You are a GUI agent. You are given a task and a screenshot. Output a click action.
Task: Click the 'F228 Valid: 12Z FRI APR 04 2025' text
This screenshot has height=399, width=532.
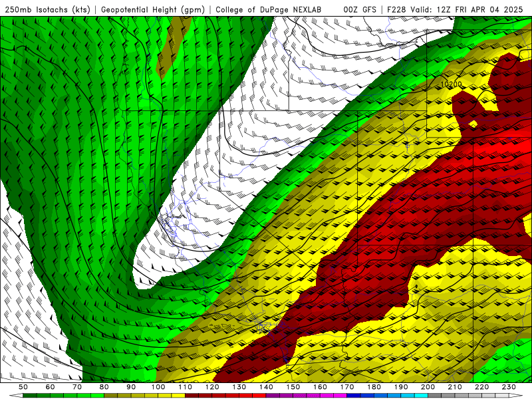tap(455, 10)
